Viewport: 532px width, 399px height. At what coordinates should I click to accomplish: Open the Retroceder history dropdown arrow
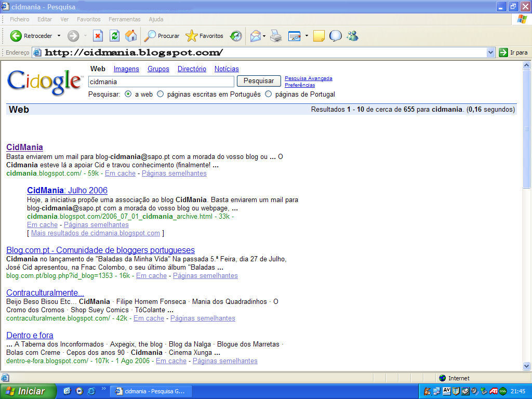click(59, 36)
